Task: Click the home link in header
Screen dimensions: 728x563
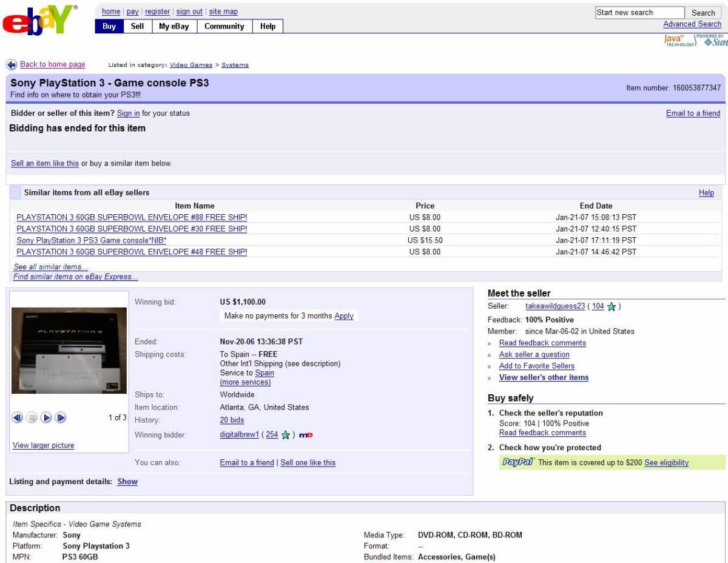Action: [111, 12]
